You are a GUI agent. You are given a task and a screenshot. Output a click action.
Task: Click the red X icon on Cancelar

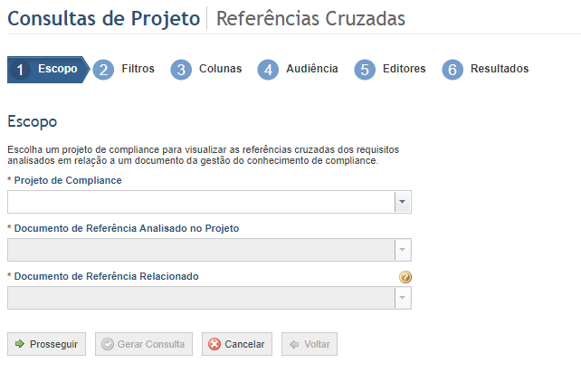tap(214, 344)
